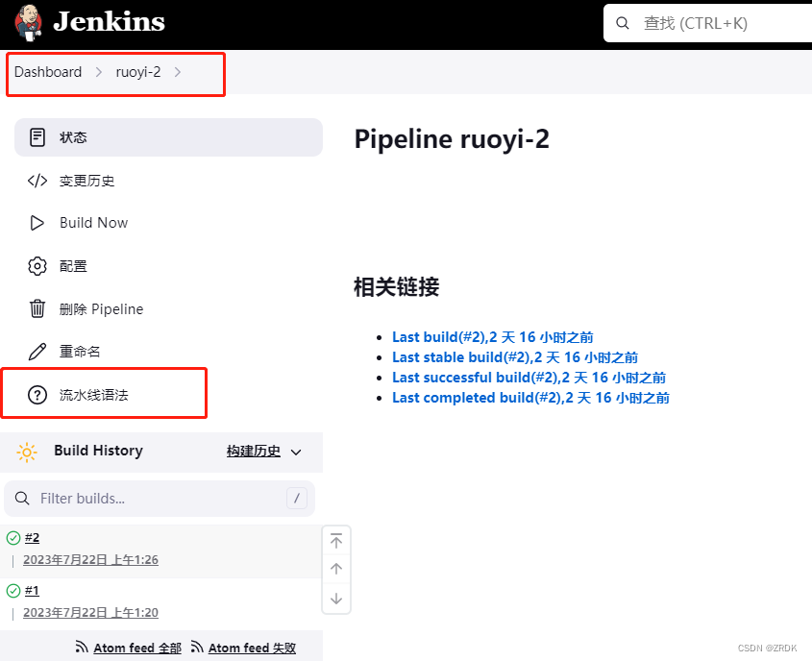Click the Jenkins butler logo
Image resolution: width=812 pixels, height=661 pixels.
coord(29,23)
